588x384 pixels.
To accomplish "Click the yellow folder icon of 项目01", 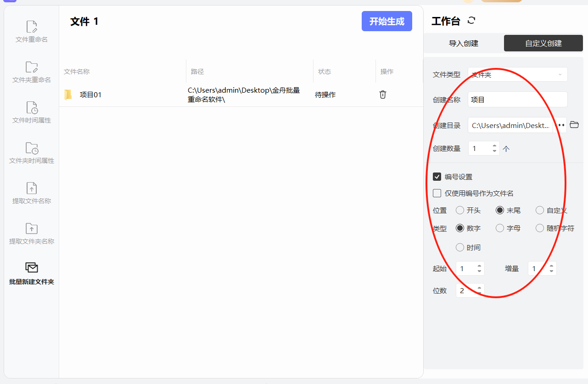I will [x=68, y=95].
